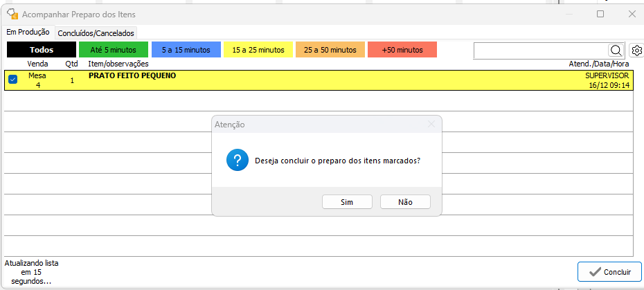Filter items by Até 5 minutos
Viewport: 644px width, 290px height.
tap(114, 50)
